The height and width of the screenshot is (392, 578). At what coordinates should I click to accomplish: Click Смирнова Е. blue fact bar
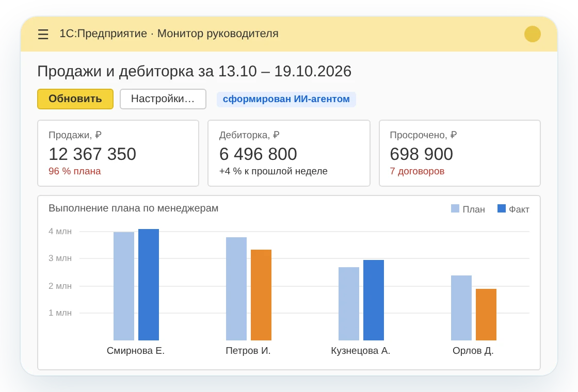(x=149, y=285)
